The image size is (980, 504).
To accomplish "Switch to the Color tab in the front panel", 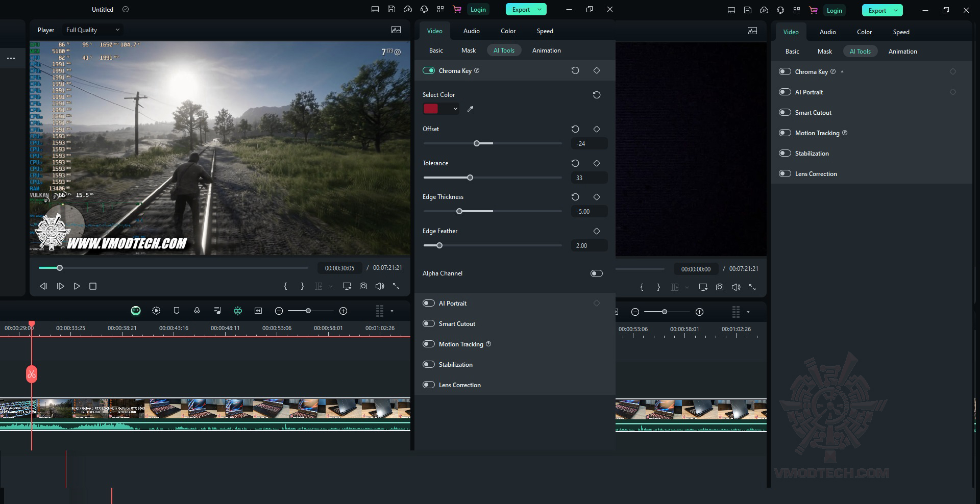I will coord(508,31).
